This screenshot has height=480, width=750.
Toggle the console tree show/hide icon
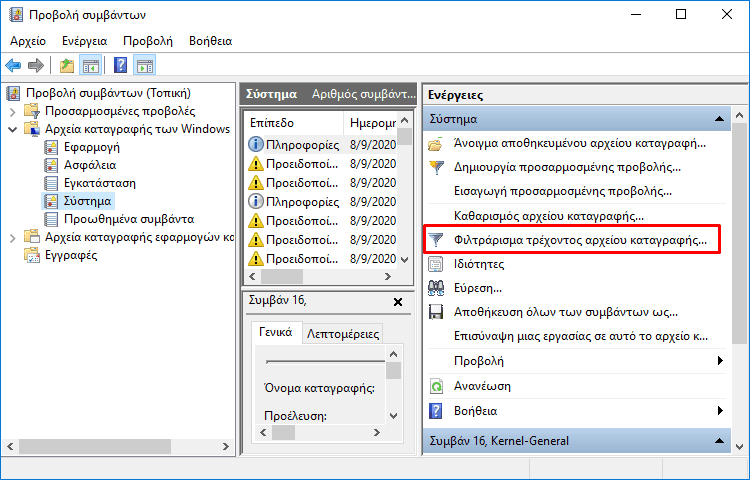90,65
